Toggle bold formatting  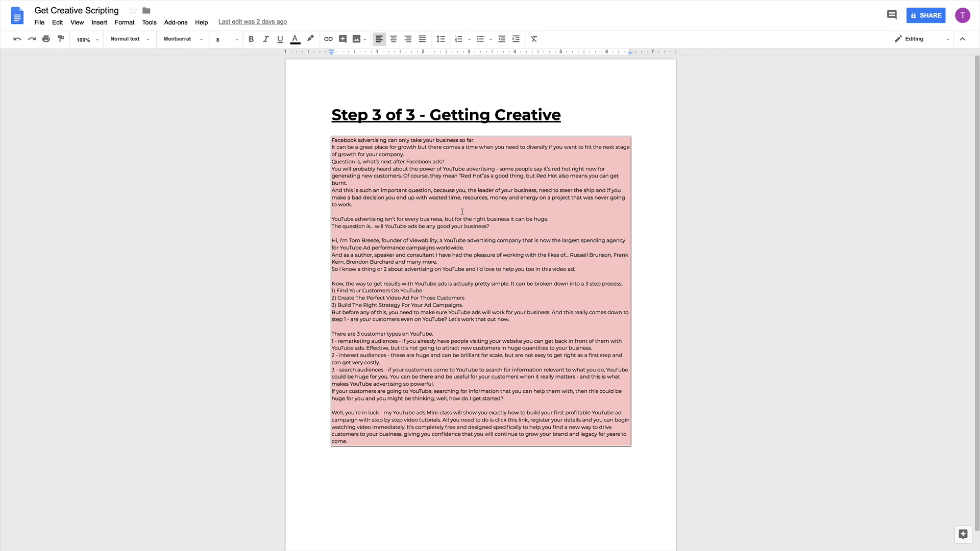pos(251,39)
